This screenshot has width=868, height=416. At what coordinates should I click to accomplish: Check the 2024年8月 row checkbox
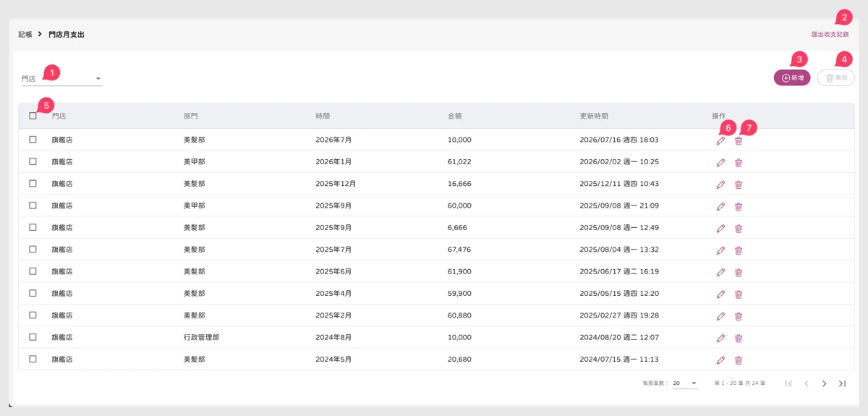point(33,337)
